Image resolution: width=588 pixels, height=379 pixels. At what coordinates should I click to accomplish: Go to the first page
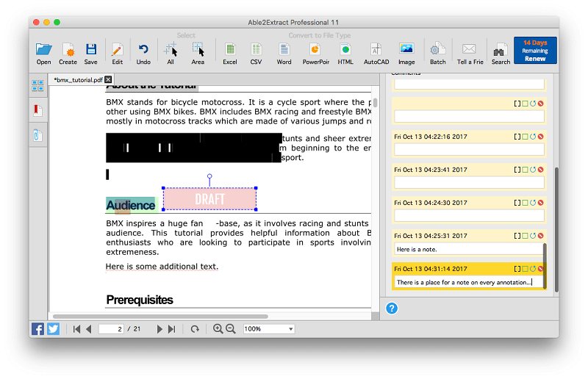pyautogui.click(x=76, y=329)
